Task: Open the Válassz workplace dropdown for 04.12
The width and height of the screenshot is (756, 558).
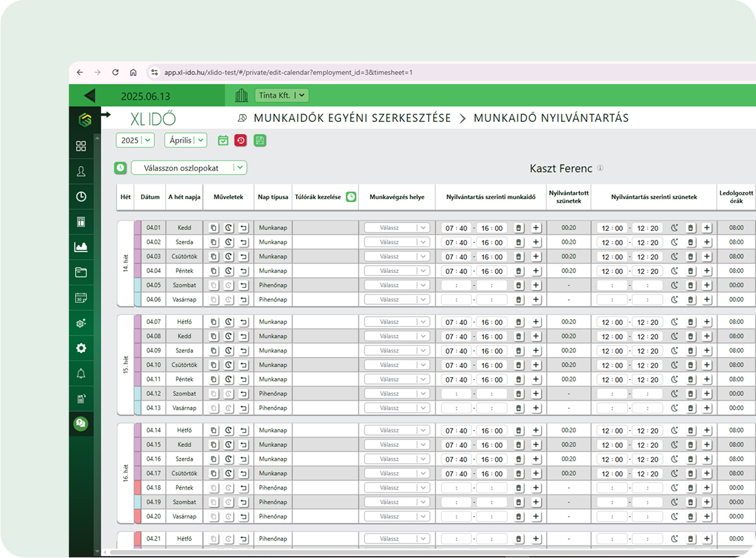Action: point(397,394)
